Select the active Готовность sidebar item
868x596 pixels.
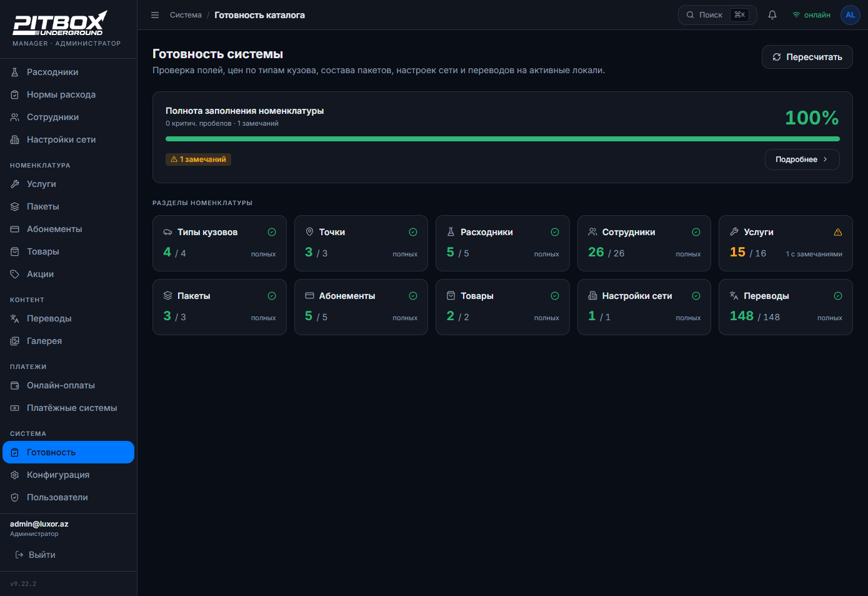click(x=68, y=452)
